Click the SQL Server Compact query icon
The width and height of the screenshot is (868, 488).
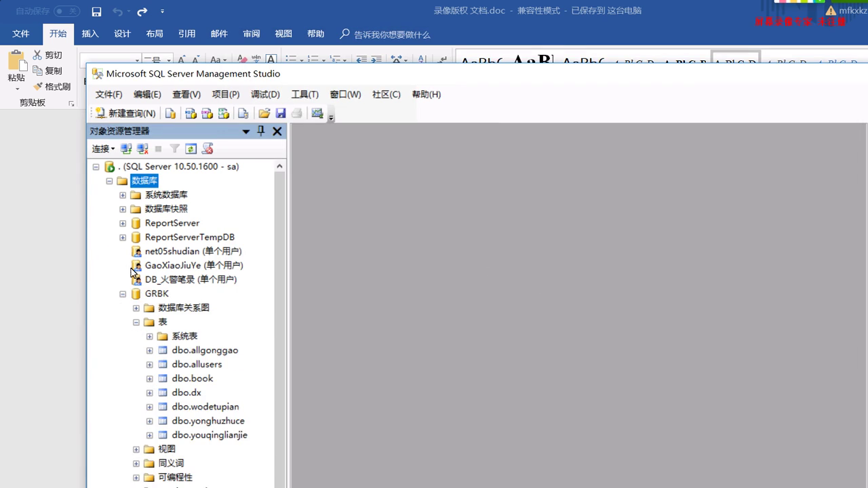[243, 113]
